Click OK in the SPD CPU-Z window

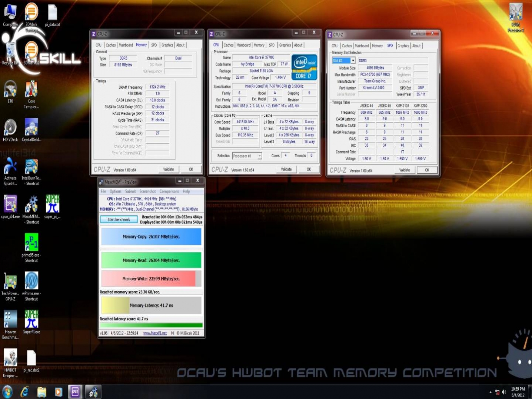pos(427,170)
